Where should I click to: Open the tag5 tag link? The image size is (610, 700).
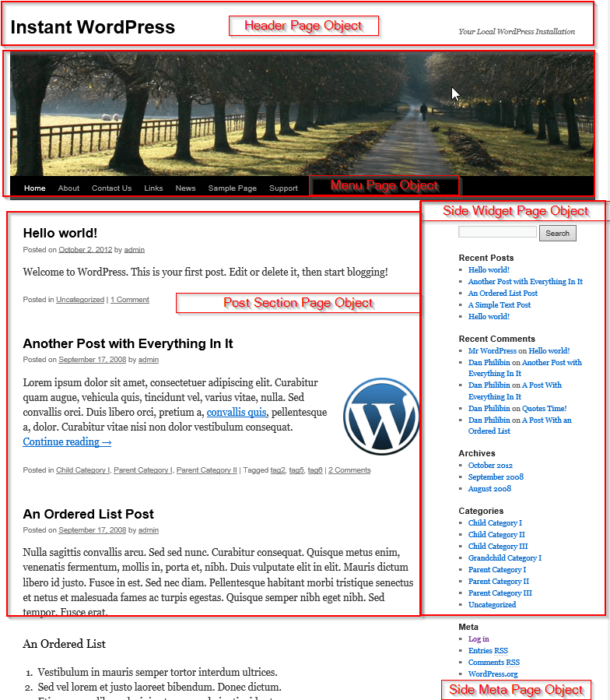coord(296,470)
